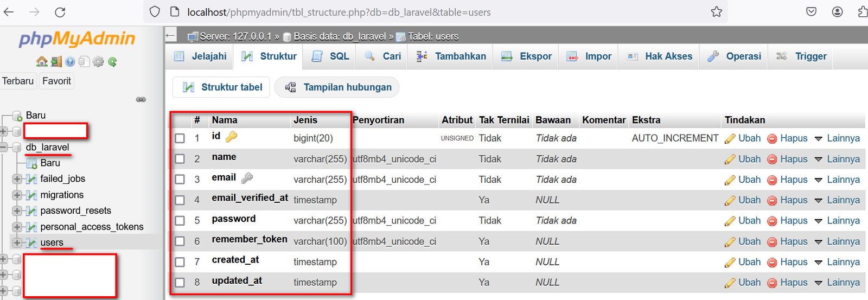The image size is (868, 300).
Task: Open the failed_jobs table link
Action: [x=62, y=178]
